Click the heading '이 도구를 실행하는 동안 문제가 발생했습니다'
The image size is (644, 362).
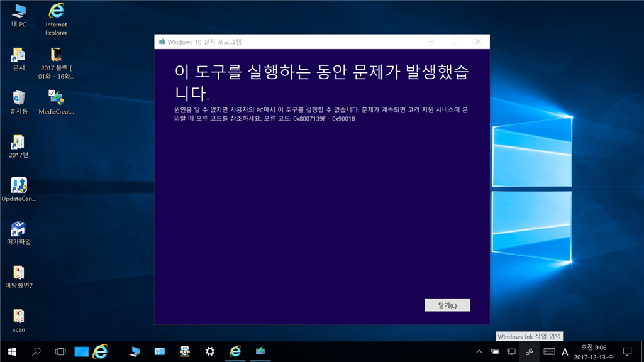point(321,82)
